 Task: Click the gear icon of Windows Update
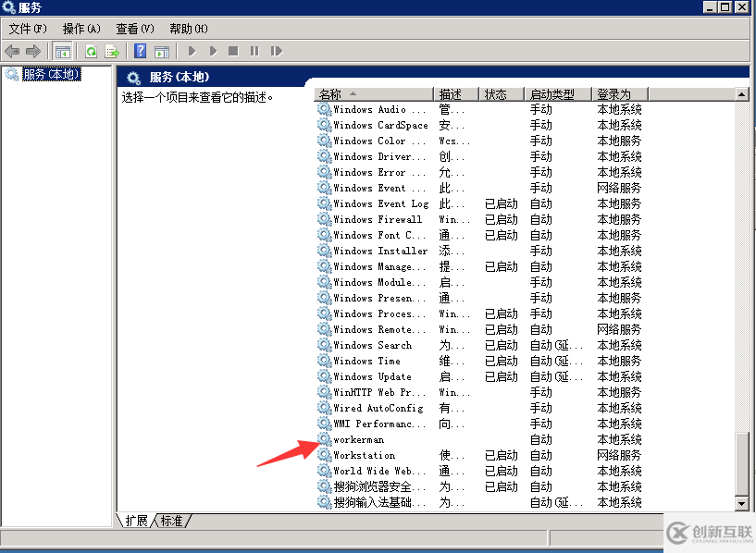click(324, 376)
